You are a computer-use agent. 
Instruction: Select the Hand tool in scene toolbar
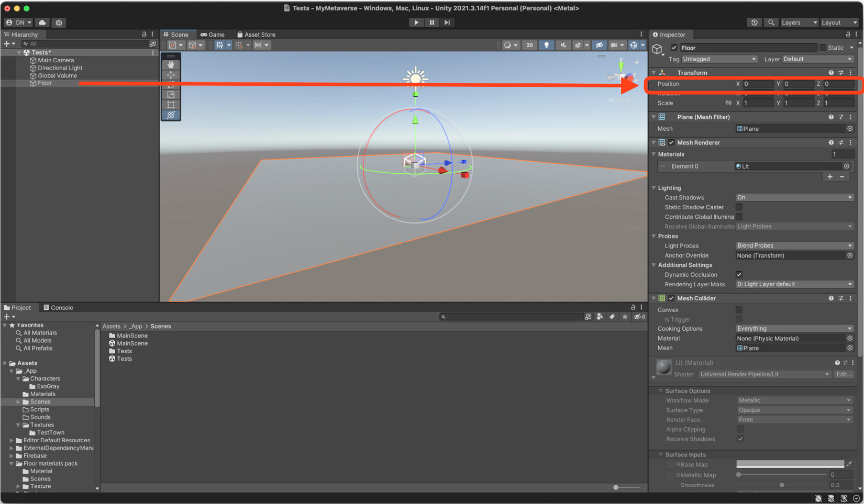(171, 64)
